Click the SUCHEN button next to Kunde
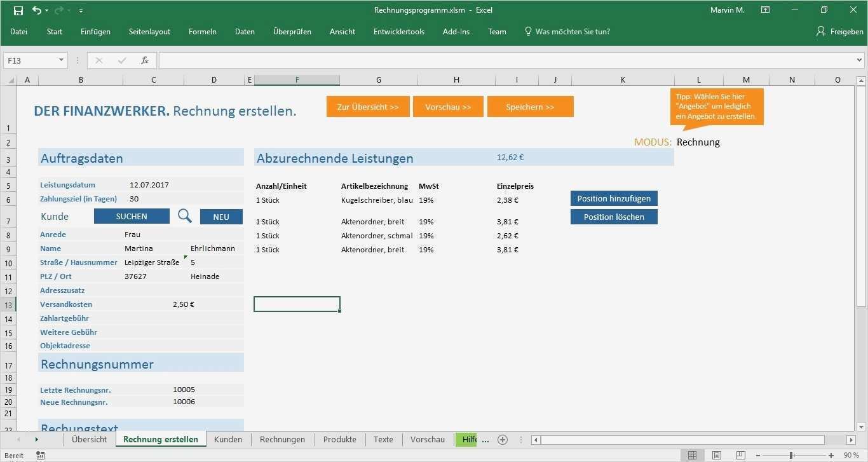Screen dimensions: 868x462 [x=132, y=217]
